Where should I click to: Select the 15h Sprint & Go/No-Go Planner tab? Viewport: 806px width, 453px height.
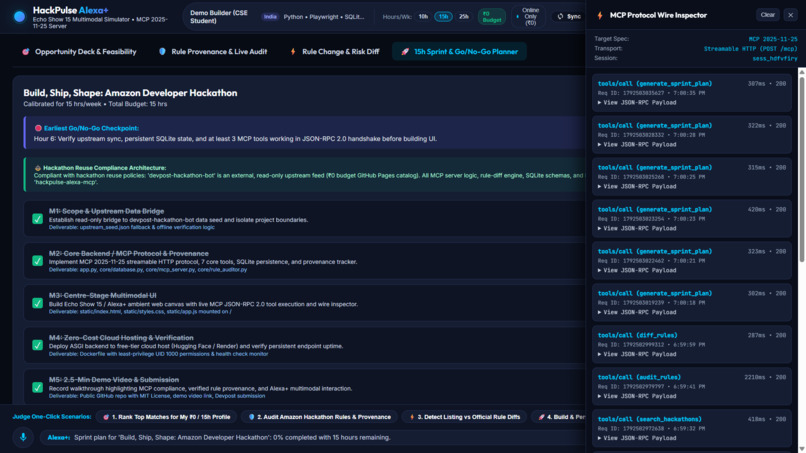coord(460,51)
